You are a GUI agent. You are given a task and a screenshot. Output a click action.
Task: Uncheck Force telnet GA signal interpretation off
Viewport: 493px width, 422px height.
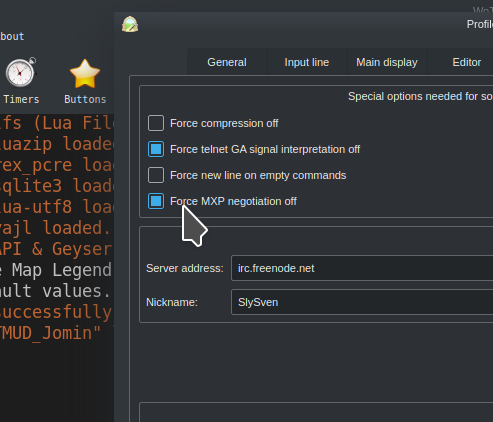coord(156,149)
